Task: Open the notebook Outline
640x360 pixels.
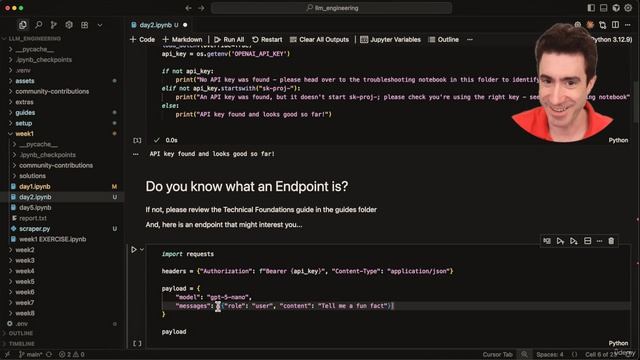Action: tap(443, 40)
